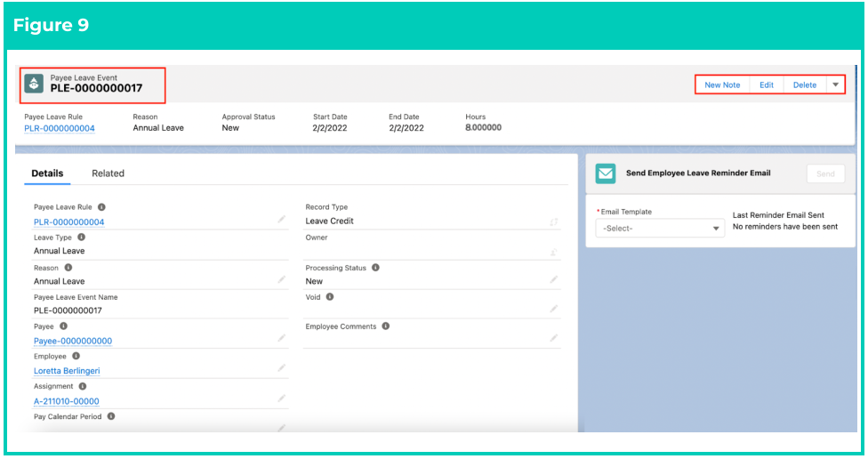
Task: Edit Processing Status with pencil icon
Action: click(553, 279)
